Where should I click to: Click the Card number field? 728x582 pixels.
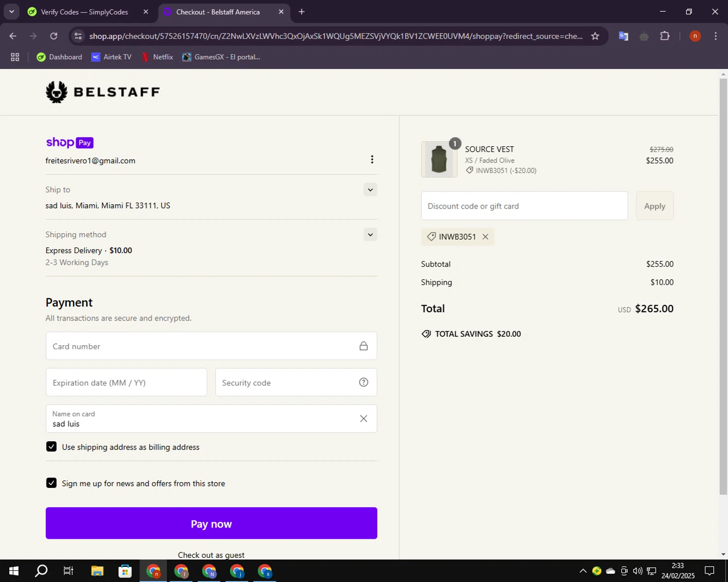[211, 346]
